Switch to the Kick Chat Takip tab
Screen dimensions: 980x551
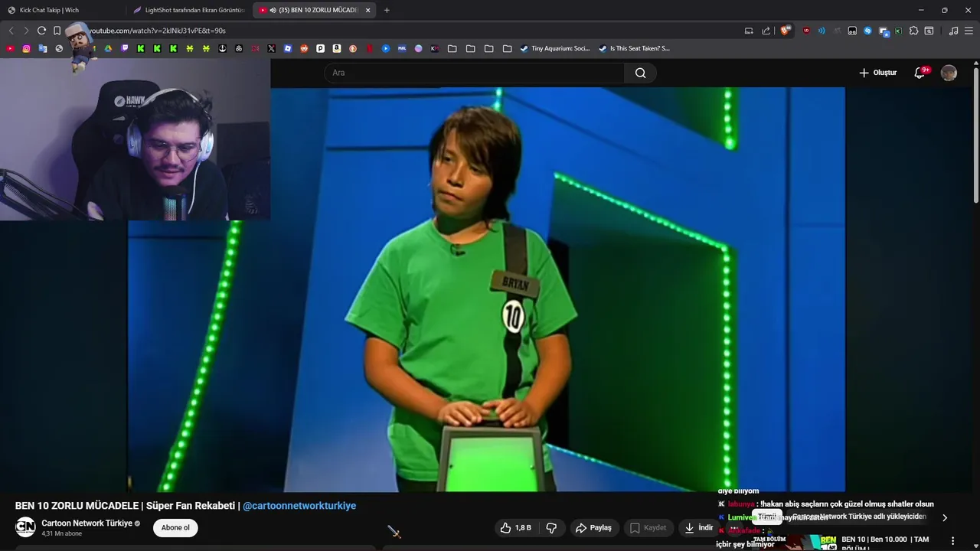pos(61,10)
